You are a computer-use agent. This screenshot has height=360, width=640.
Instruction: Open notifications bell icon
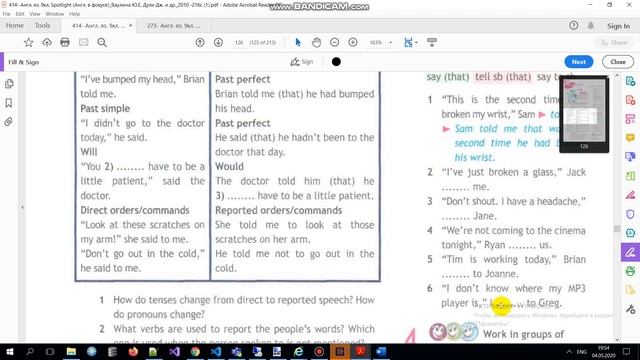(591, 25)
